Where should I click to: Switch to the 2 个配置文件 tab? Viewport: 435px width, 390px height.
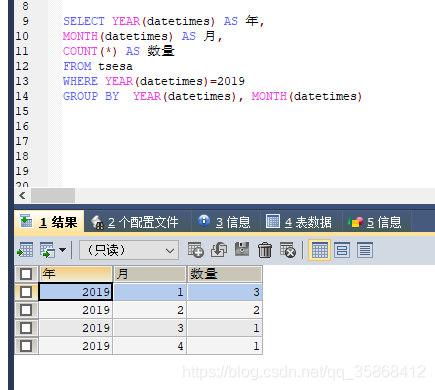(137, 222)
